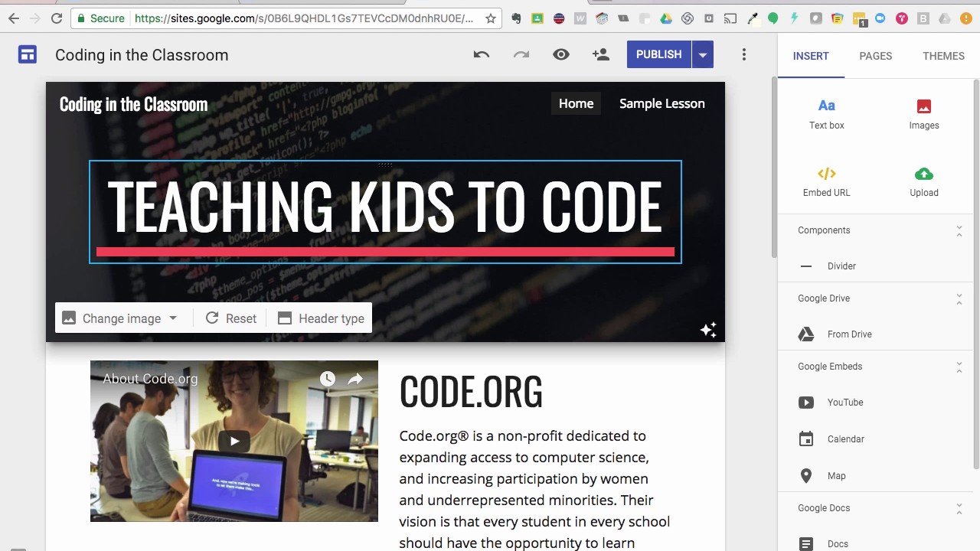Click Watch later on the video
The height and width of the screenshot is (551, 980).
[x=327, y=379]
